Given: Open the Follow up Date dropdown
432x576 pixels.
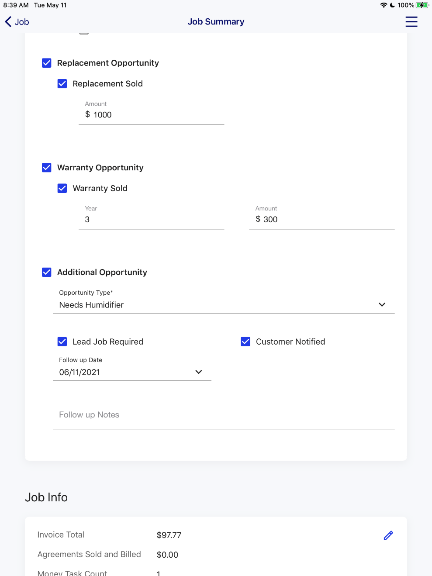Looking at the screenshot, I should click(x=199, y=372).
